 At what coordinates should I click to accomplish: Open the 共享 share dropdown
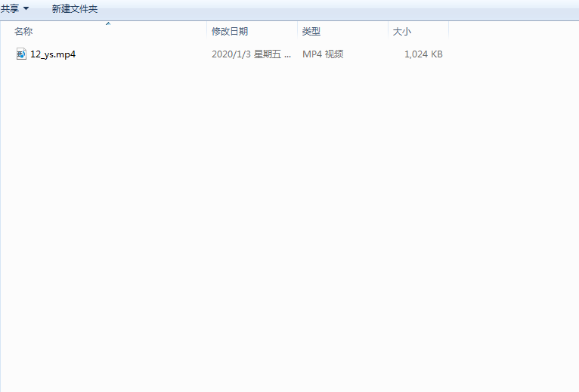[x=15, y=8]
